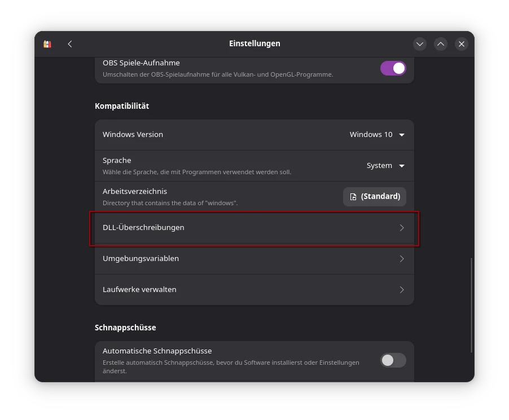This screenshot has width=509, height=420.
Task: Click the arrow beside DLL-Überschreibungen
Action: pos(402,228)
